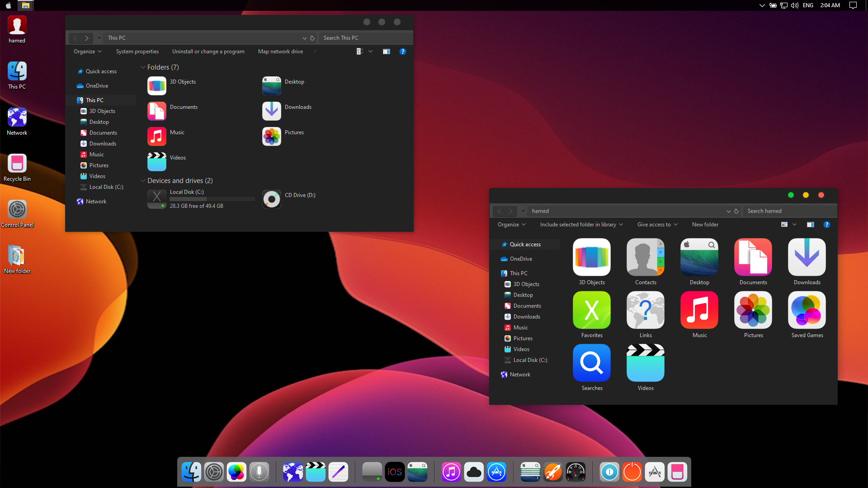Click the iOS icon in dock
The width and height of the screenshot is (868, 488).
(x=395, y=472)
